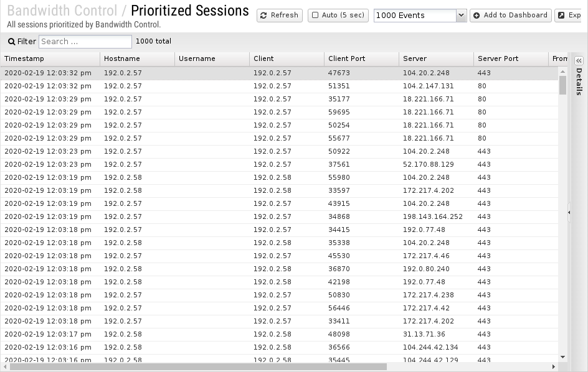Open the 1000 Events dropdown arrow
Viewport: 588px width, 372px height.
coord(462,16)
